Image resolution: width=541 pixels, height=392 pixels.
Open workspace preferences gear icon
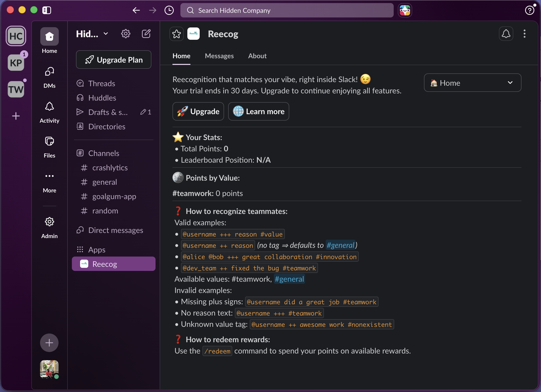pyautogui.click(x=126, y=34)
